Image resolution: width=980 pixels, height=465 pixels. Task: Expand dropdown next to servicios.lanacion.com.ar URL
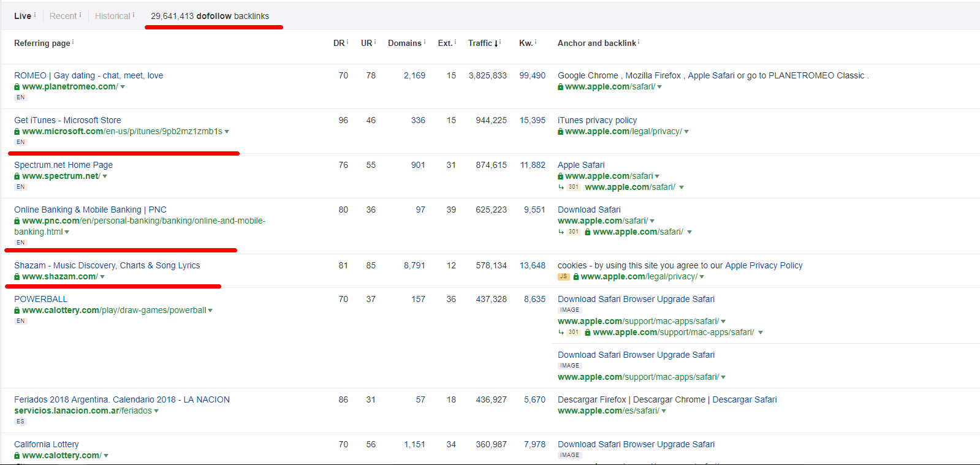tap(156, 411)
